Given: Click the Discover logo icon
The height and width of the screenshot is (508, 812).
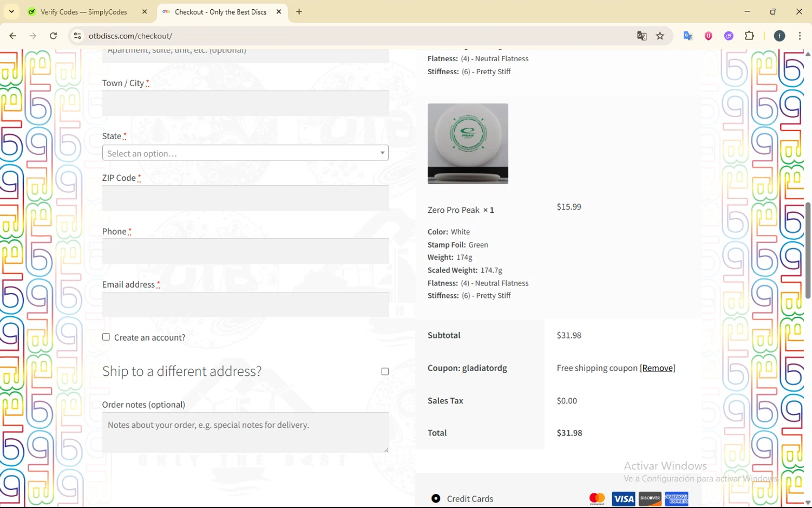Looking at the screenshot, I should tap(650, 499).
